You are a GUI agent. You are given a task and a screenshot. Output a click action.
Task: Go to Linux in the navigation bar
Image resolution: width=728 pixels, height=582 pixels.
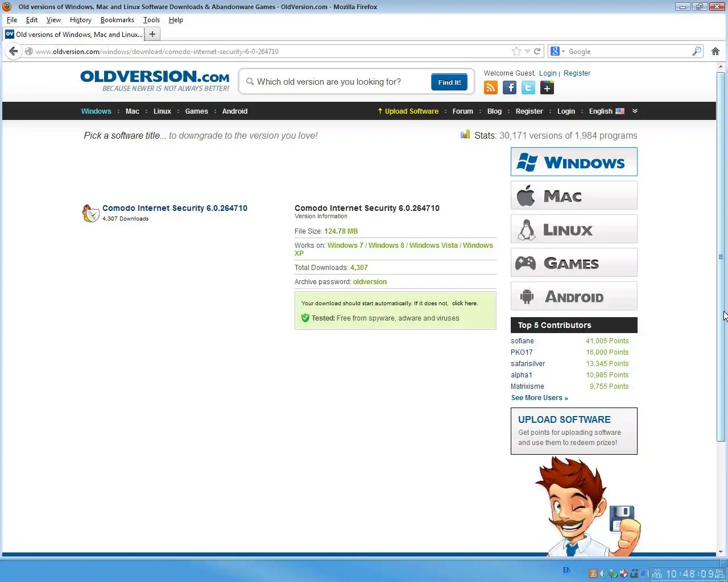[x=162, y=111]
